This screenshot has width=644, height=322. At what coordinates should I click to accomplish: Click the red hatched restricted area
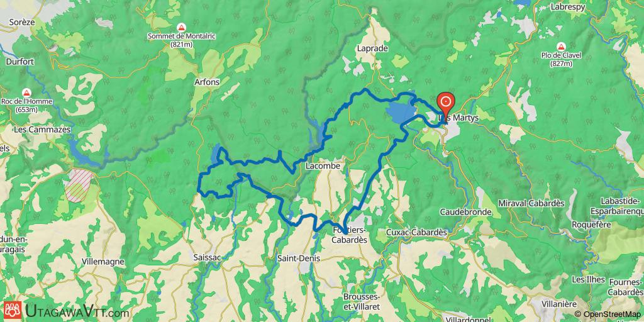pyautogui.click(x=79, y=186)
